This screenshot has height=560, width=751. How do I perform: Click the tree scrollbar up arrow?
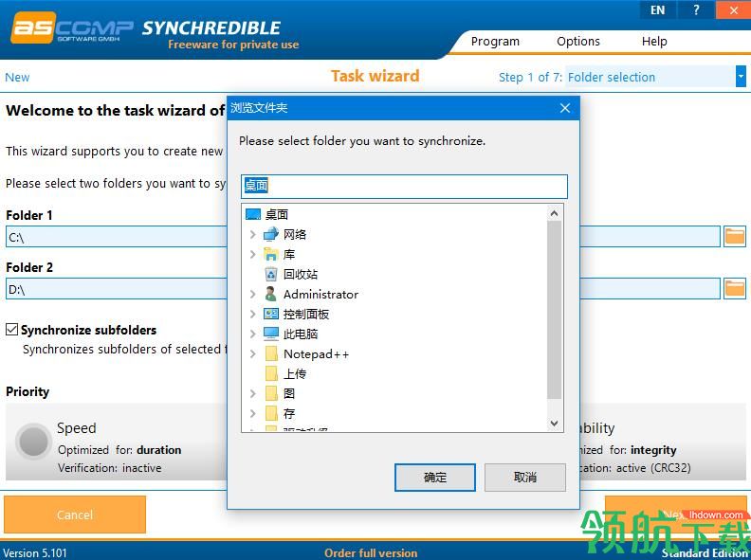pyautogui.click(x=554, y=213)
